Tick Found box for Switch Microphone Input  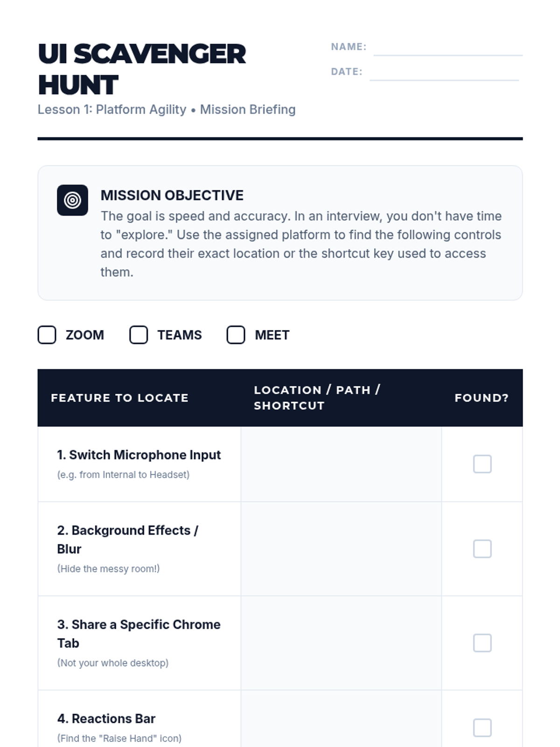[x=482, y=464]
